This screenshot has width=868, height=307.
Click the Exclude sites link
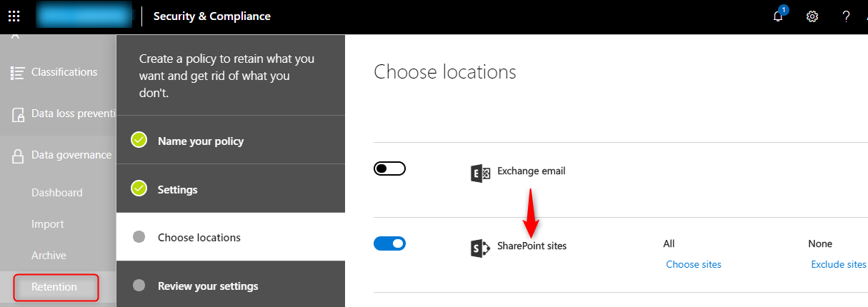click(838, 265)
